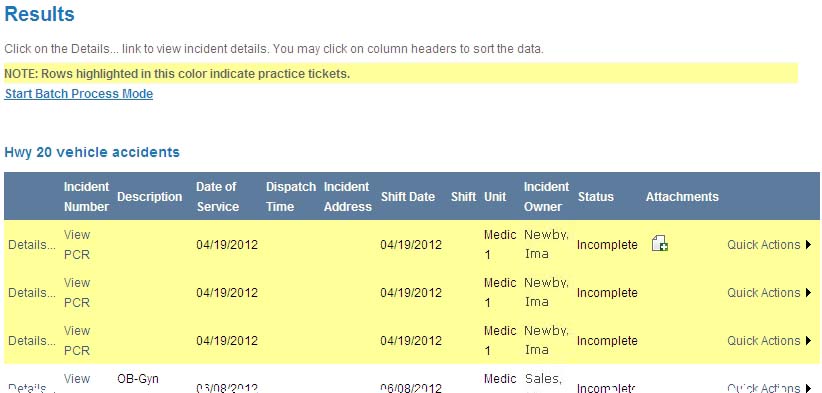Open Quick Actions for the OB-Gyn row
The width and height of the screenshot is (822, 393).
(x=769, y=388)
